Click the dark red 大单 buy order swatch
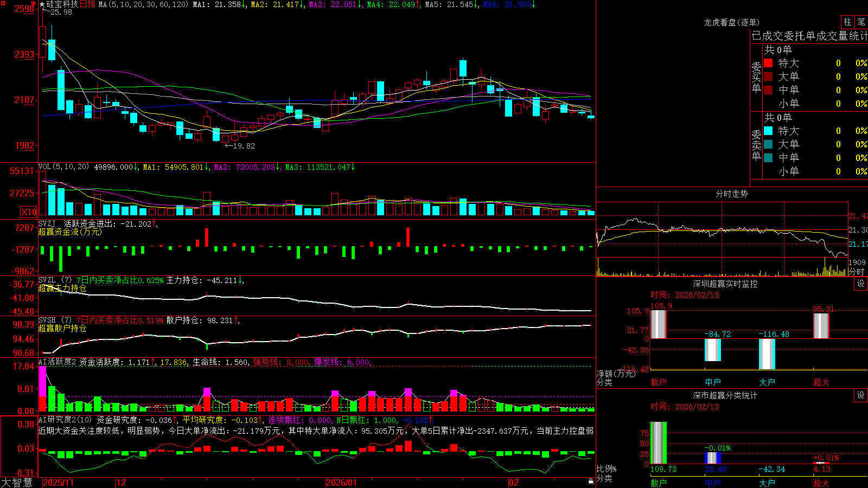 768,76
